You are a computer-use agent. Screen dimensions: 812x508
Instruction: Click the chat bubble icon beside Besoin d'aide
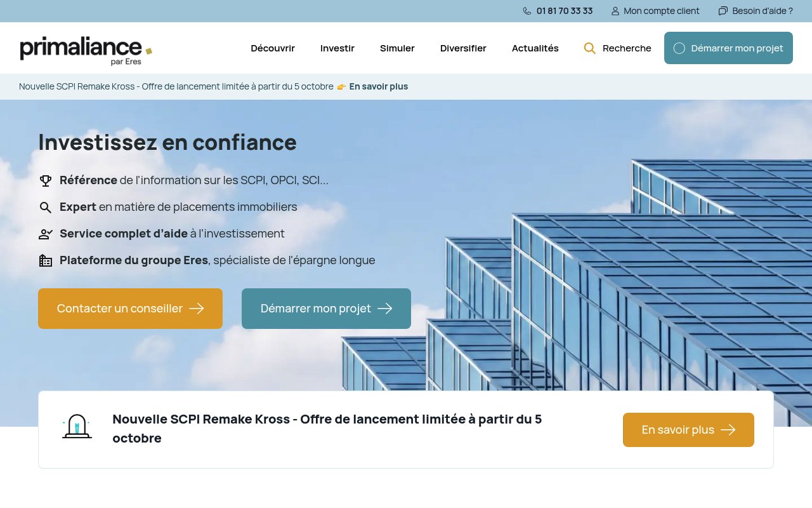(723, 11)
